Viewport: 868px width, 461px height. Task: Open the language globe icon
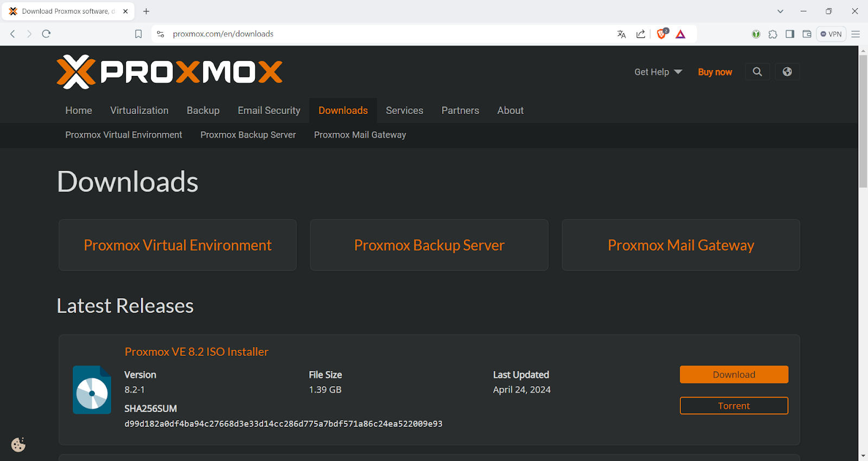[787, 72]
